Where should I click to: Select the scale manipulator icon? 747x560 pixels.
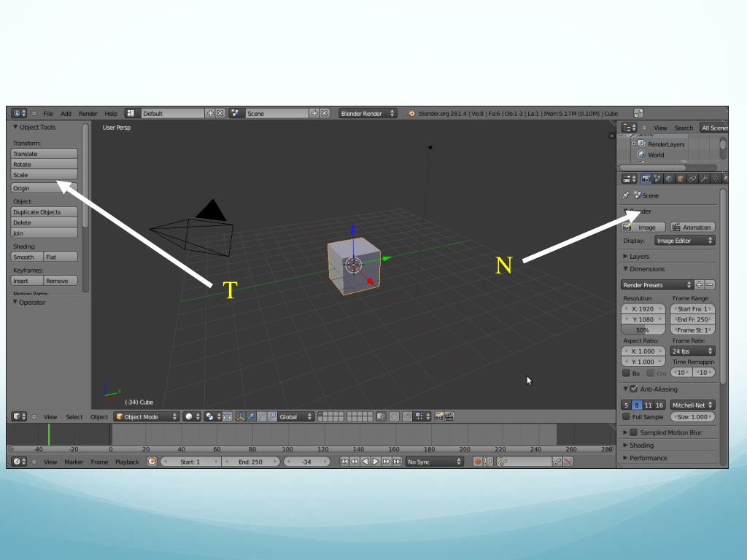coord(272,416)
